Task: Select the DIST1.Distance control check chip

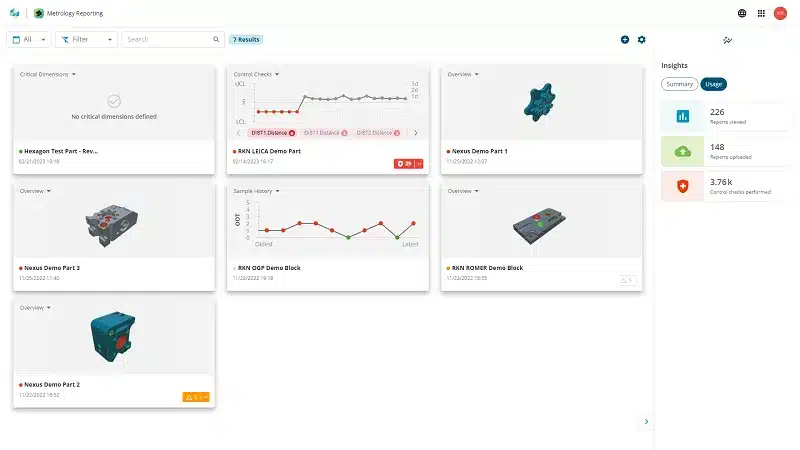Action: (x=272, y=133)
